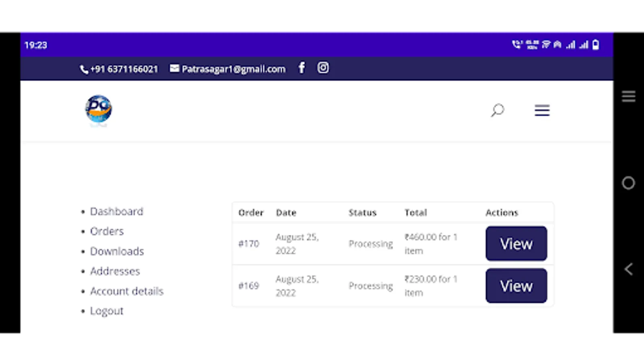
Task: Tap the Android home circle button
Action: (x=628, y=183)
